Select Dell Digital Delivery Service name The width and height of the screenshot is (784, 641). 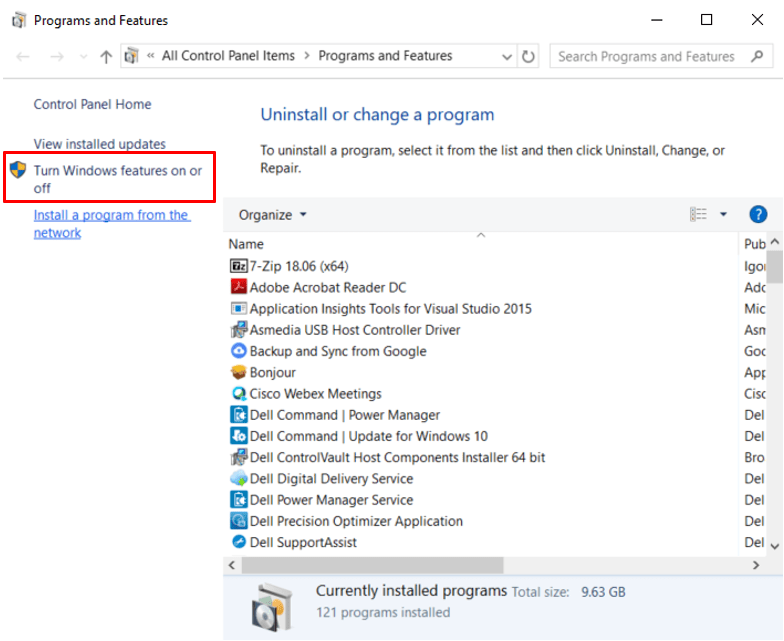coord(331,478)
